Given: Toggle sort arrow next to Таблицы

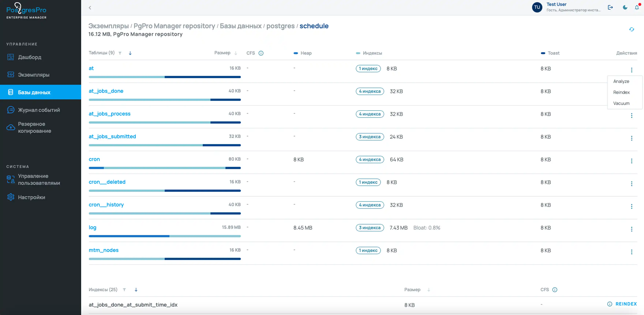Looking at the screenshot, I should 130,53.
